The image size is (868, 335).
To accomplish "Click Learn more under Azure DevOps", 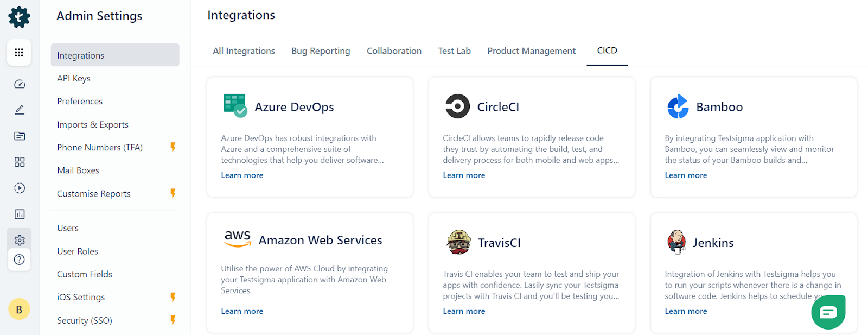I will coord(242,175).
